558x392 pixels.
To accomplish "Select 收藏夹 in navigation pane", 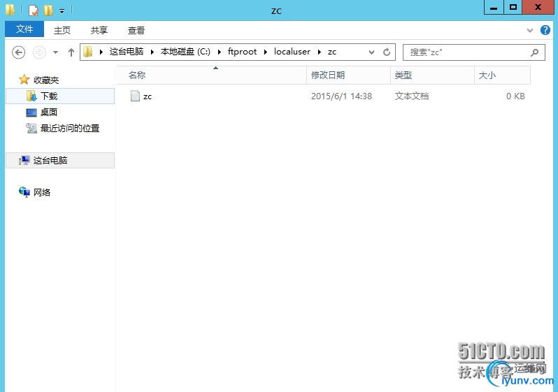I will [39, 80].
